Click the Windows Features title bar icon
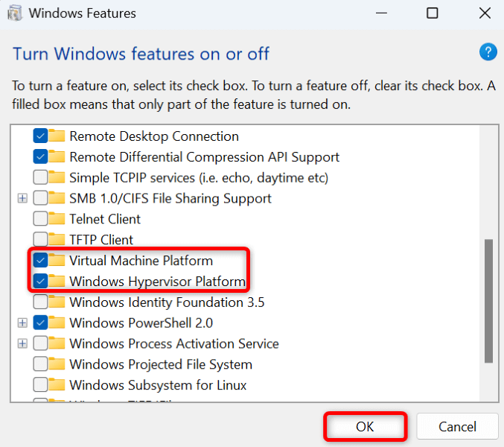 tap(15, 13)
